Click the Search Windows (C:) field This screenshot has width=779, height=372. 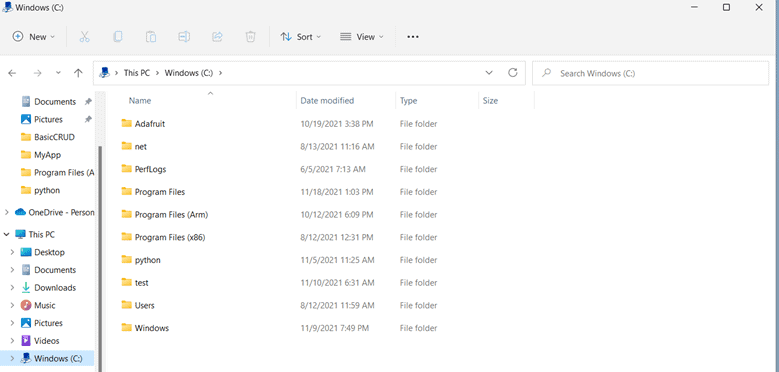click(650, 74)
